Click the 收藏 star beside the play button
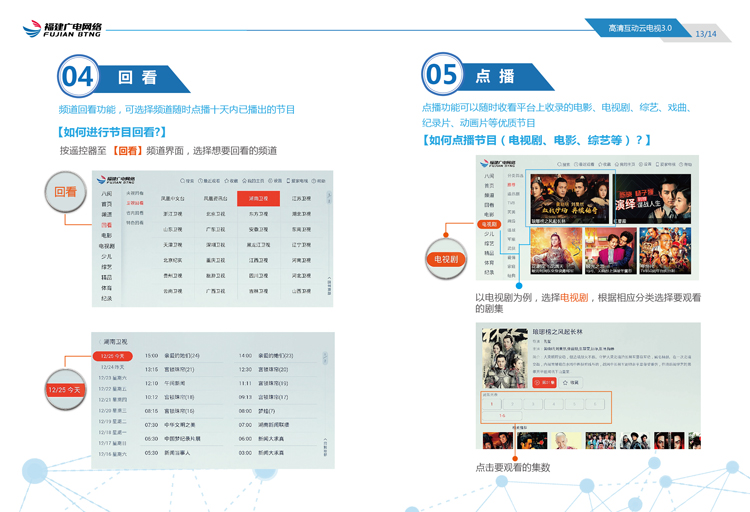The height and width of the screenshot is (512, 750). (x=571, y=382)
